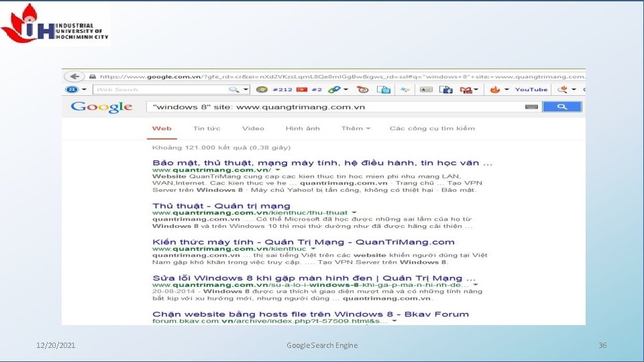This screenshot has width=644, height=362.
Task: Expand the flame icon dropdown arrow
Action: (506, 89)
